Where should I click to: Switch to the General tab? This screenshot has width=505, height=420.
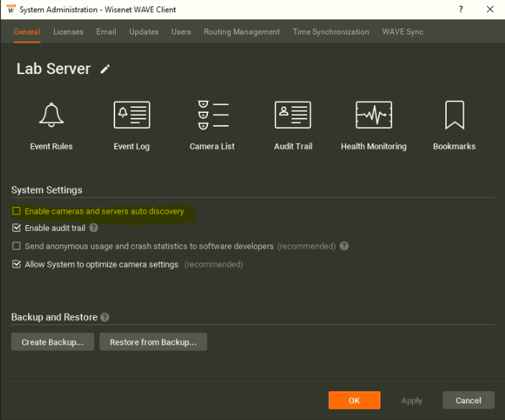click(27, 32)
